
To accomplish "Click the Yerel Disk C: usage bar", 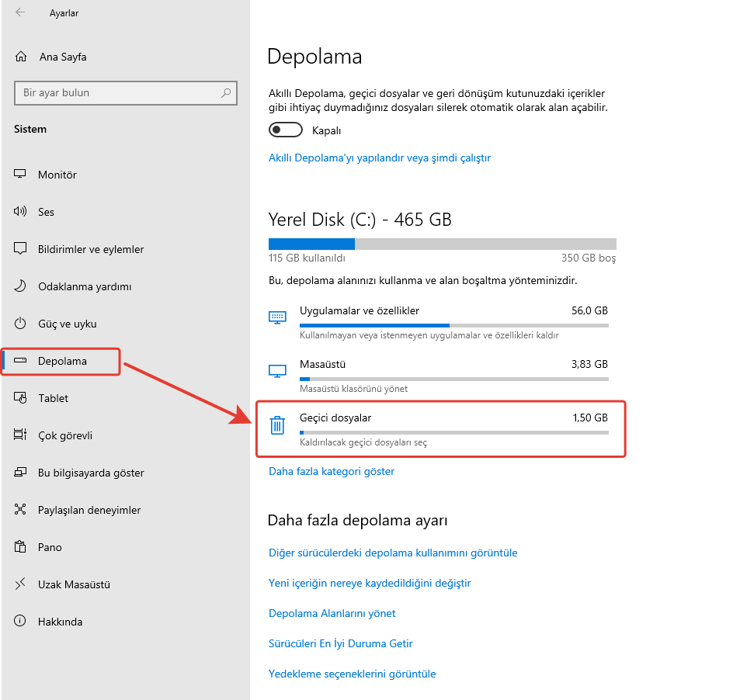I will point(442,244).
